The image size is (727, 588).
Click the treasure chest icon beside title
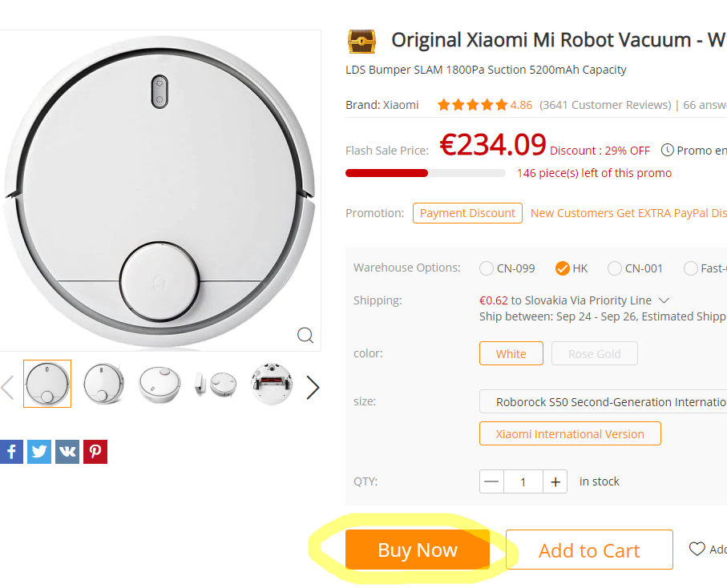click(x=361, y=41)
